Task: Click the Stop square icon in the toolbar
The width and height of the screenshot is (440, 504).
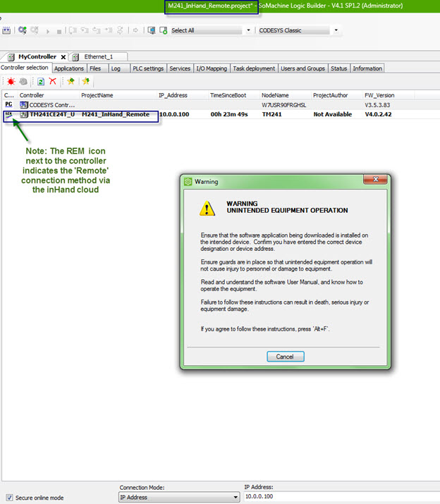Action: (x=59, y=32)
